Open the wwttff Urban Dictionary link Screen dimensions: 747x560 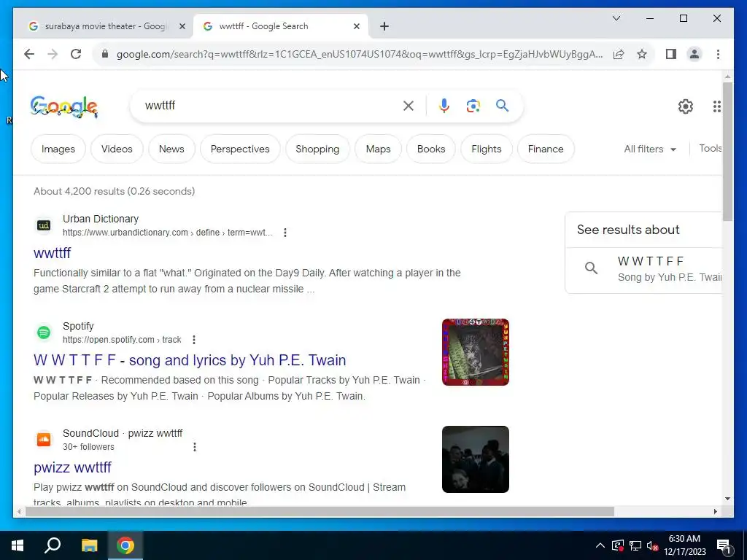pos(52,253)
